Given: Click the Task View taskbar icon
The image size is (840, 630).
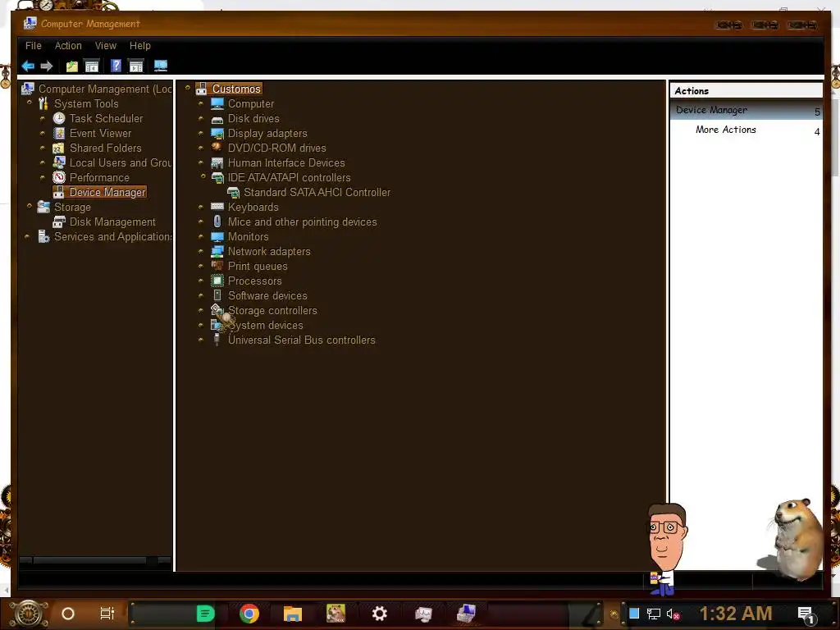Looking at the screenshot, I should click(107, 614).
